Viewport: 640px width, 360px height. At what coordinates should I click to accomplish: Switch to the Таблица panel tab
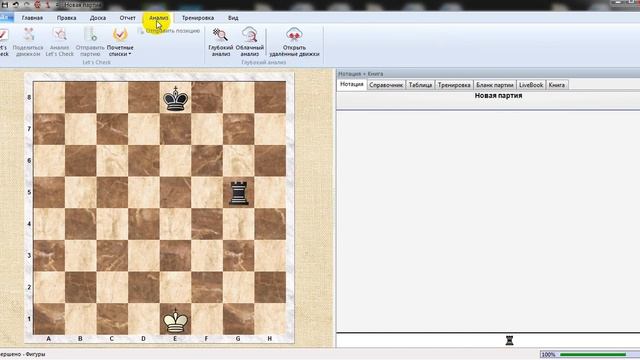coord(420,85)
